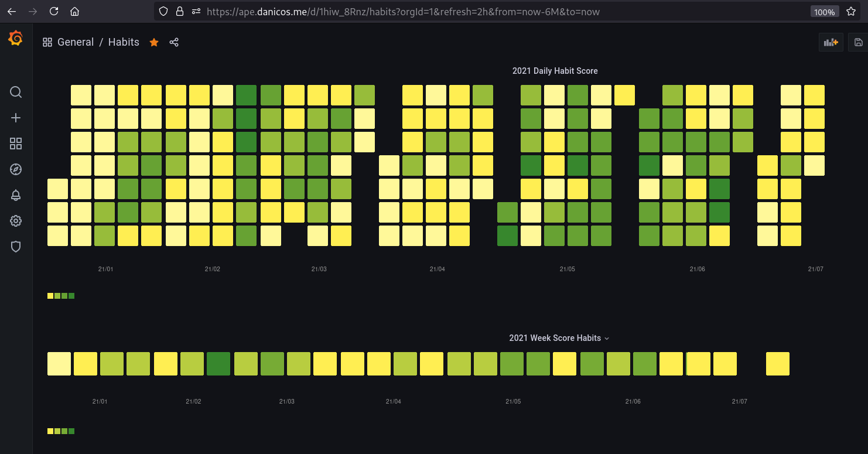Viewport: 868px width, 454px height.
Task: Click the 21/04 label under daily heatmap
Action: point(438,269)
